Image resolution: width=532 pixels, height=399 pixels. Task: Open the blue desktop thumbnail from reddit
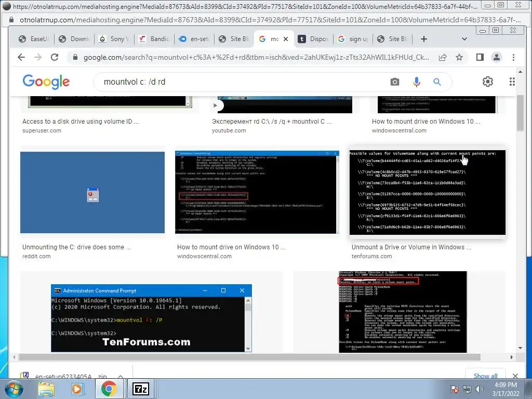click(x=92, y=192)
